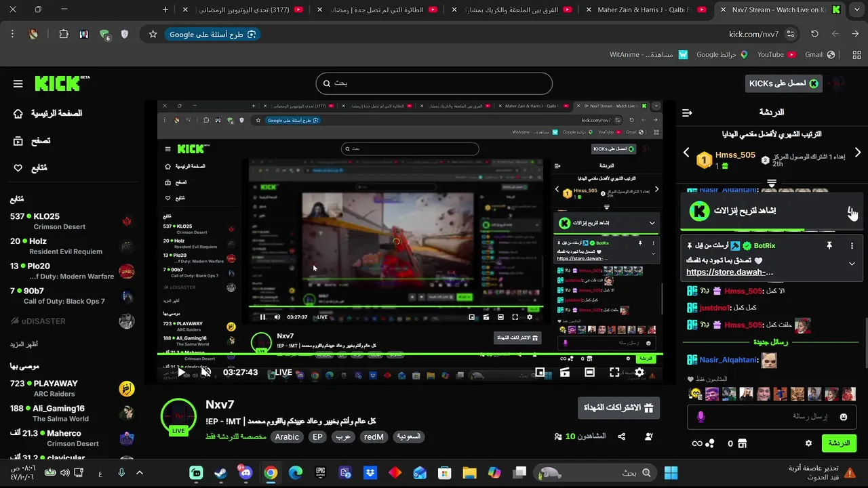Expand the pinned BotRix message chevron

pos(852,264)
